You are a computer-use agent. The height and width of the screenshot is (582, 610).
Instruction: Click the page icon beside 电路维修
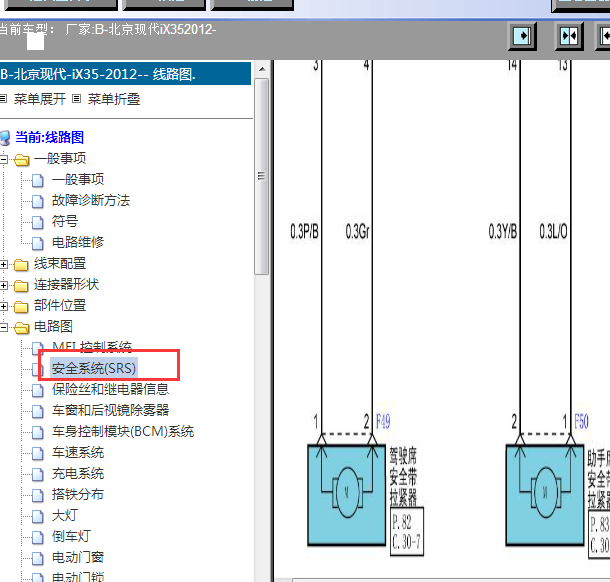pos(37,244)
